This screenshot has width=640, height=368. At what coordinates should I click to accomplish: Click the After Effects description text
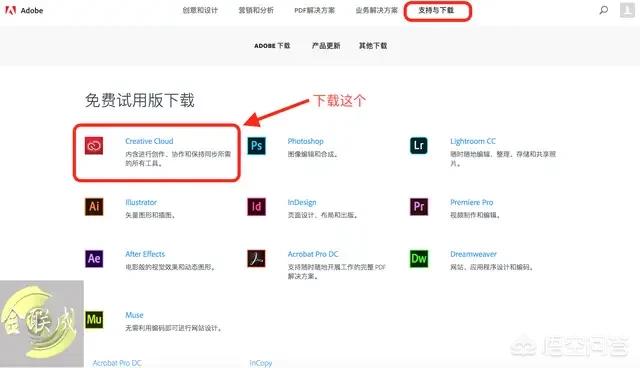click(x=170, y=267)
